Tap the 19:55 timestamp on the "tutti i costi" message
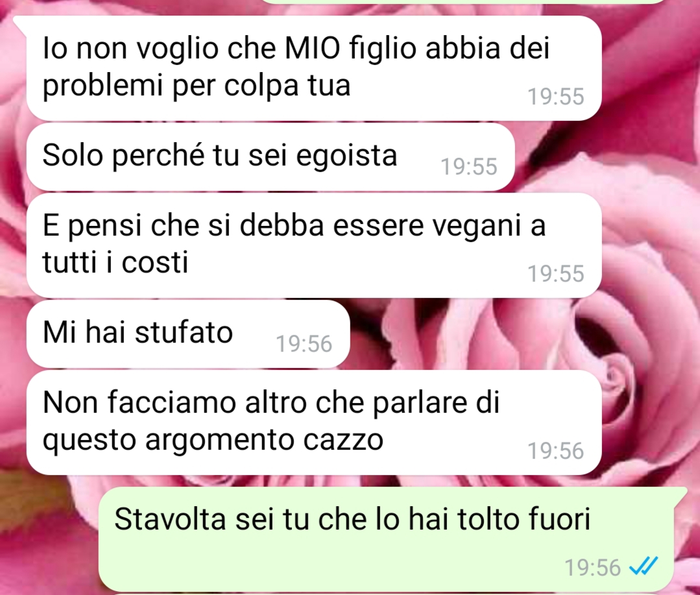This screenshot has width=700, height=595. pyautogui.click(x=556, y=274)
